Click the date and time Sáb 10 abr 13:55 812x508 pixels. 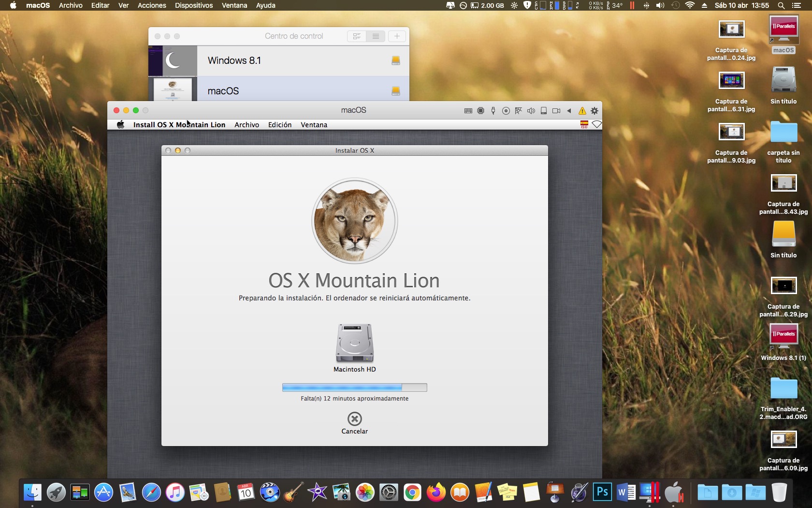click(741, 5)
